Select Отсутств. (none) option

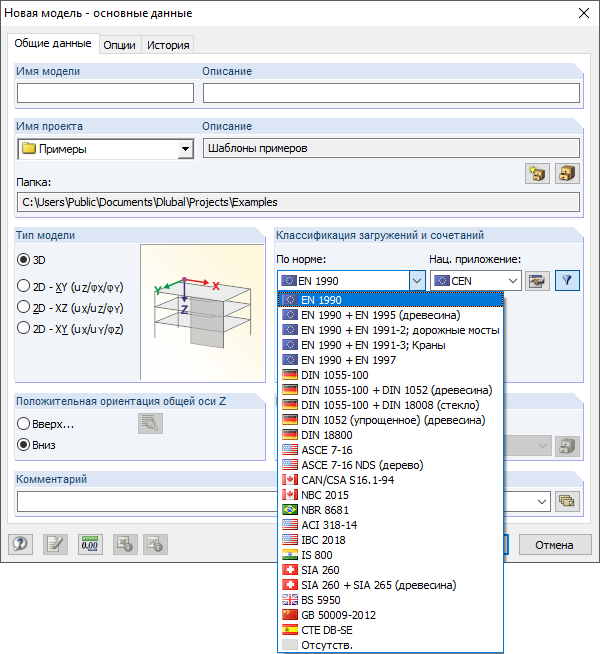tap(391, 645)
